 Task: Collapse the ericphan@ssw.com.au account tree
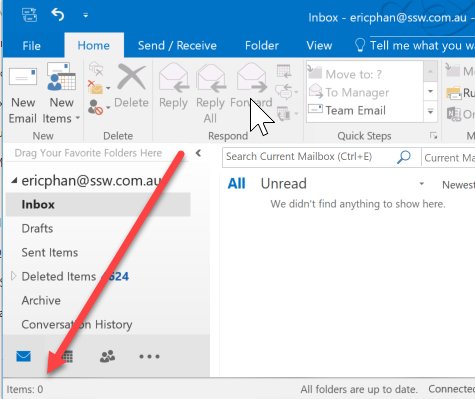coord(14,180)
